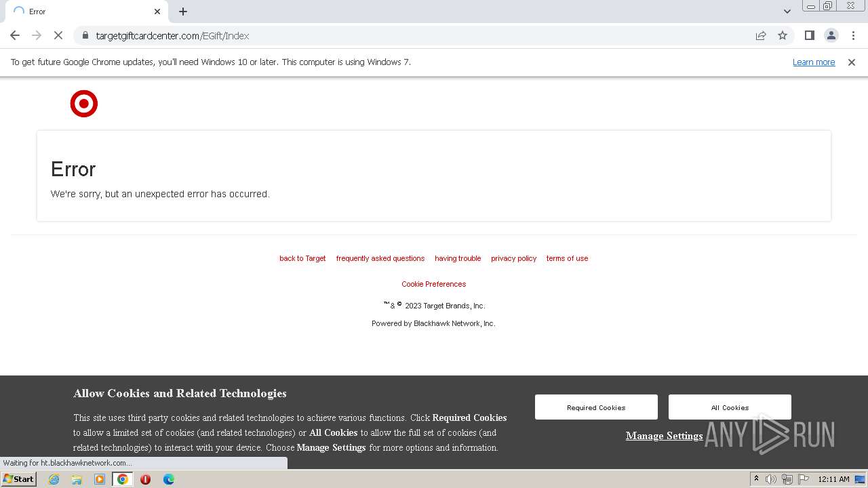Viewport: 868px width, 488px height.
Task: Stop page loading with X button
Action: click(x=58, y=36)
